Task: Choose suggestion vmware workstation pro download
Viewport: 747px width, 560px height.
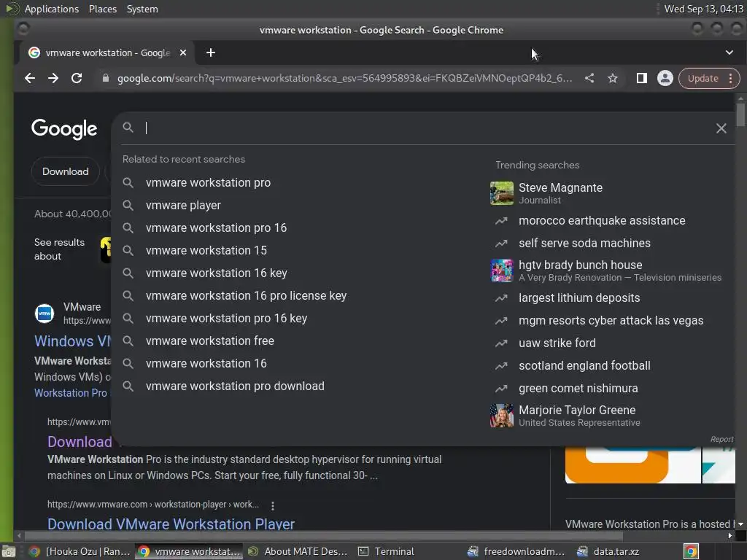Action: click(x=235, y=386)
